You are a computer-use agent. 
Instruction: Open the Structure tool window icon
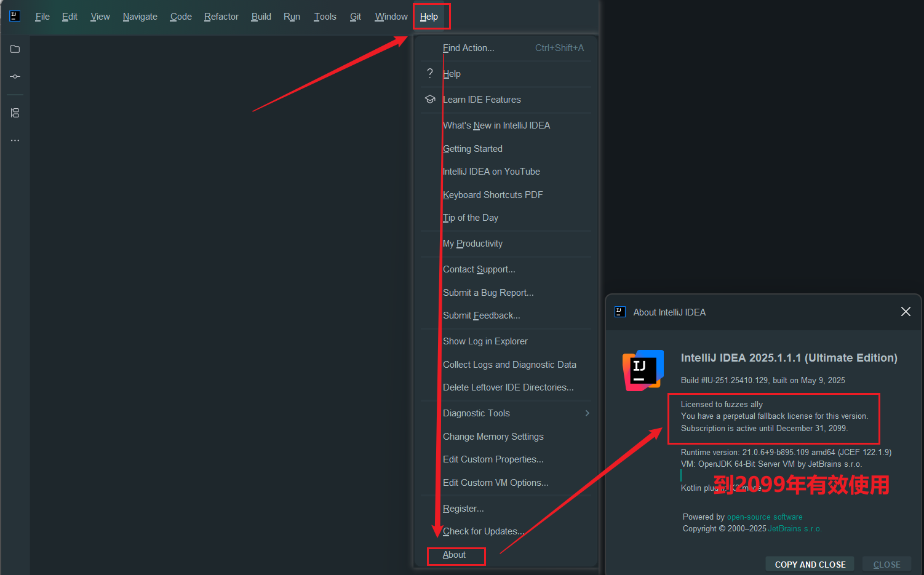click(15, 113)
